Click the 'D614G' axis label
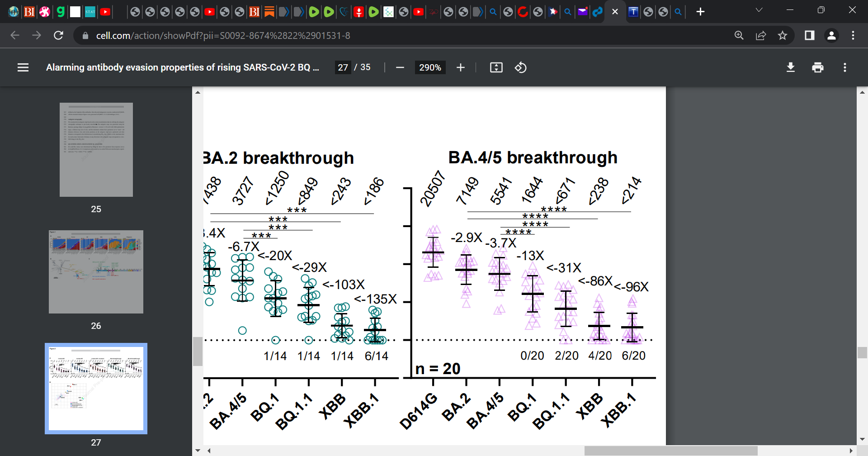Screen dimensions: 868x456 pyautogui.click(x=419, y=411)
